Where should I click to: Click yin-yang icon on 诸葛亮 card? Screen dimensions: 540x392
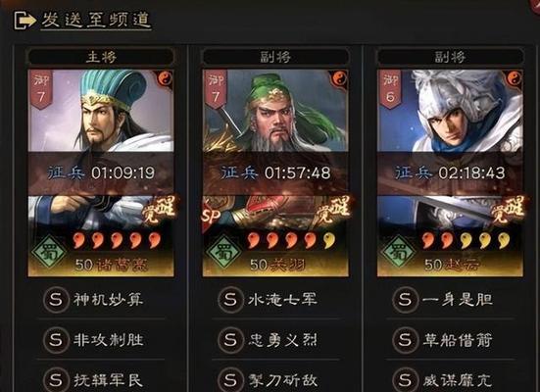165,78
